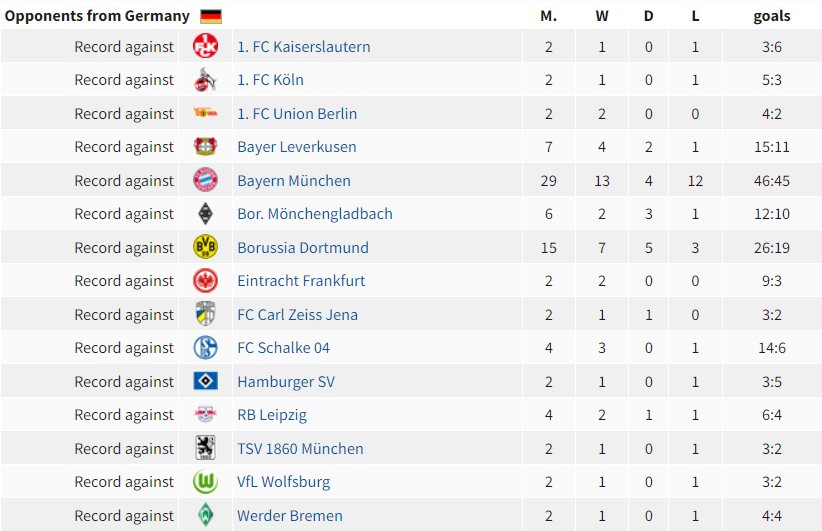Open the Borussia Dortmund name link
Screen dimensions: 822x531
(x=303, y=247)
